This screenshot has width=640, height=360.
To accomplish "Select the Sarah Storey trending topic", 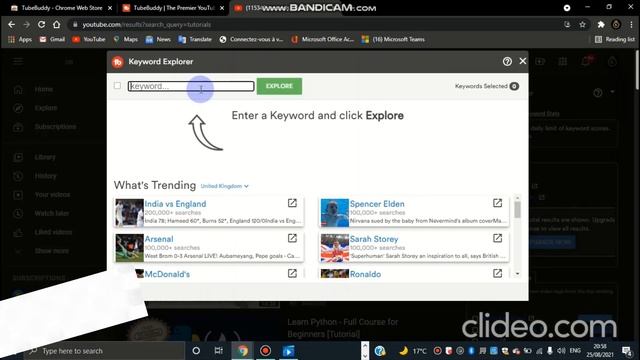I will click(x=374, y=239).
